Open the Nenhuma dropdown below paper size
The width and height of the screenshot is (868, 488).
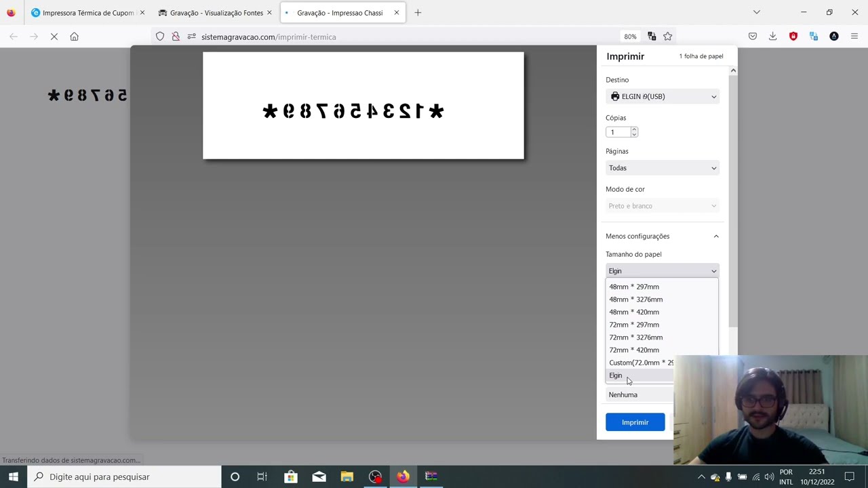tap(639, 394)
